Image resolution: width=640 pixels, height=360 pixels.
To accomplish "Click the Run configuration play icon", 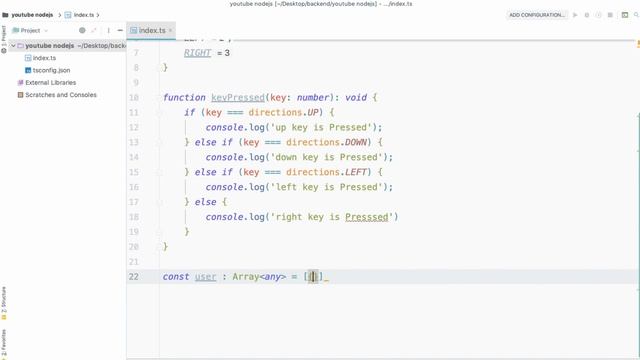I will click(575, 15).
